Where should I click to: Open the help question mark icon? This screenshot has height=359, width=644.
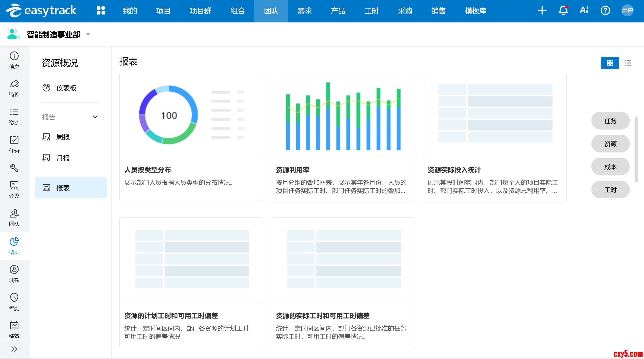605,11
